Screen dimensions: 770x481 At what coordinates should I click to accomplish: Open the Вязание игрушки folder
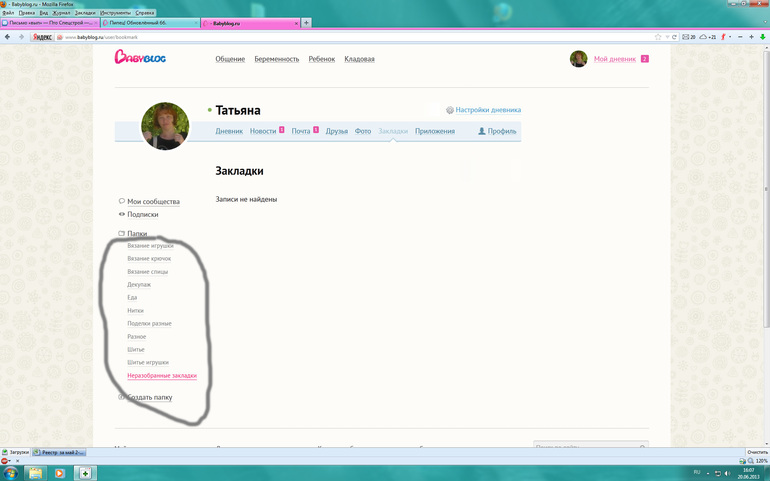point(150,246)
